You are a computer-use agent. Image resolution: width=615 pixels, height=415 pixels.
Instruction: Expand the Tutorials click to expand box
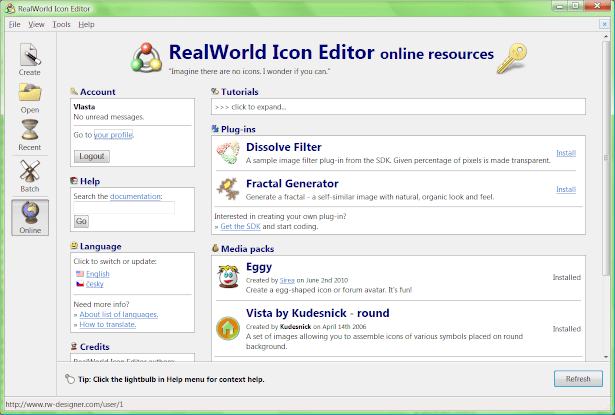(x=398, y=107)
